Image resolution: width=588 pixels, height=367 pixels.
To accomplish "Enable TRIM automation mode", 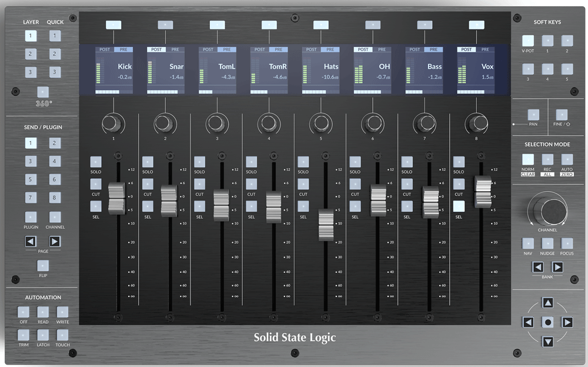I will [24, 335].
